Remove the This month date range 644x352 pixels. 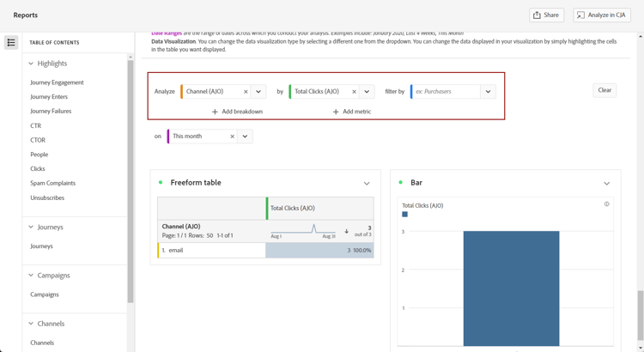click(232, 137)
